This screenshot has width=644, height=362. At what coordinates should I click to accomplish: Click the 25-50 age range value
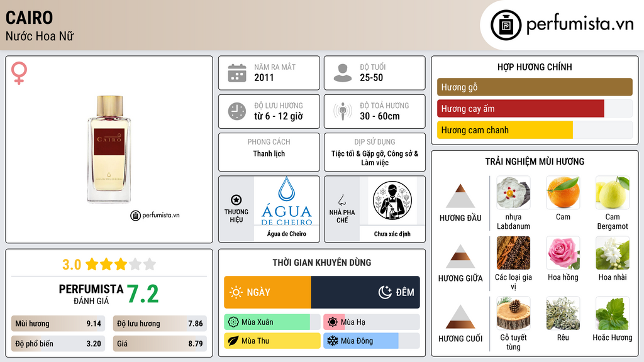click(x=371, y=77)
